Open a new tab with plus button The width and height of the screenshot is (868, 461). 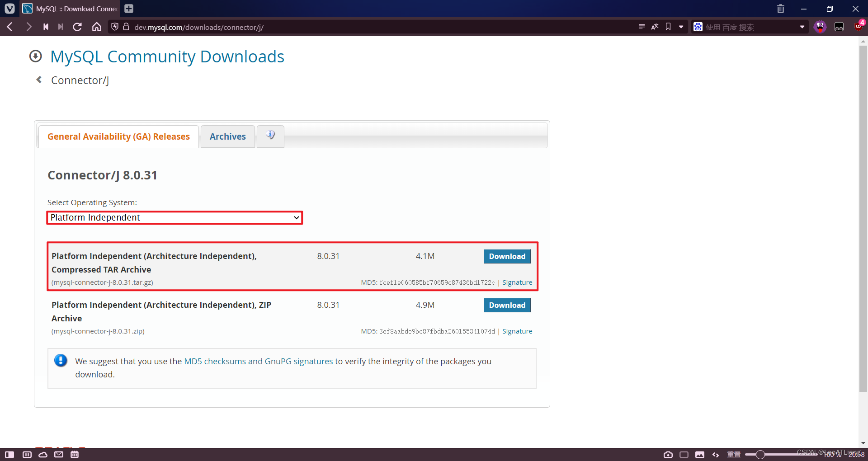129,9
